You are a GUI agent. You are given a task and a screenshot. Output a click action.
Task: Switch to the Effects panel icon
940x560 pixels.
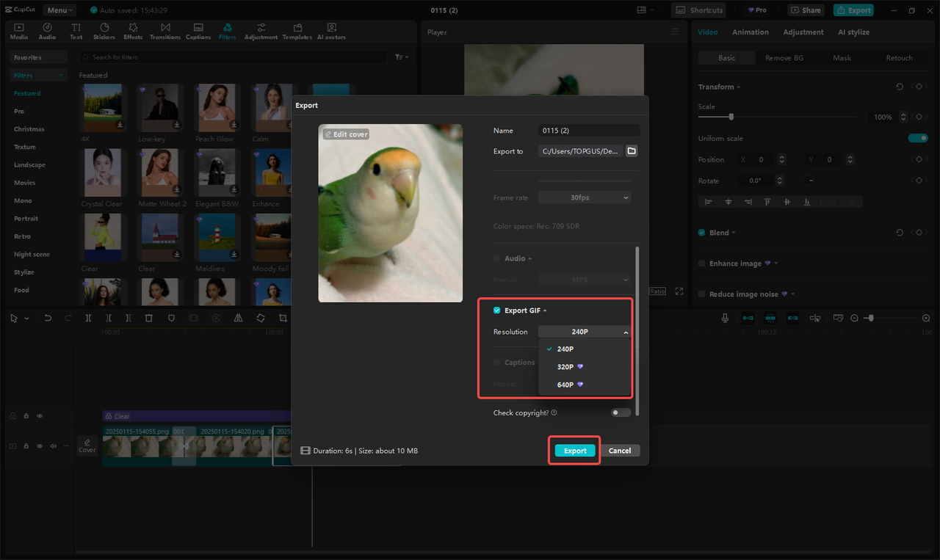132,30
